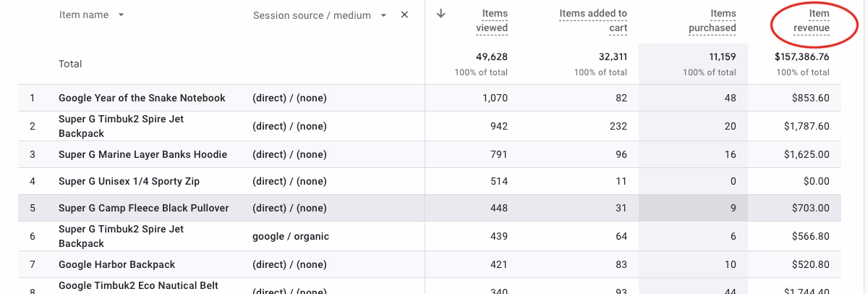This screenshot has width=868, height=294.
Task: Click Items purchased value 20
Action: pos(730,126)
